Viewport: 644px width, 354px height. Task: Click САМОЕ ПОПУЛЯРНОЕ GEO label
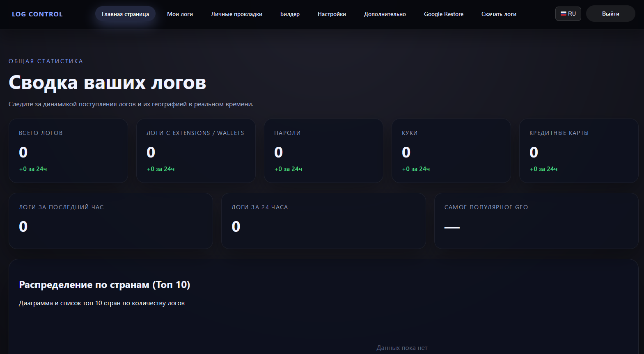[486, 207]
